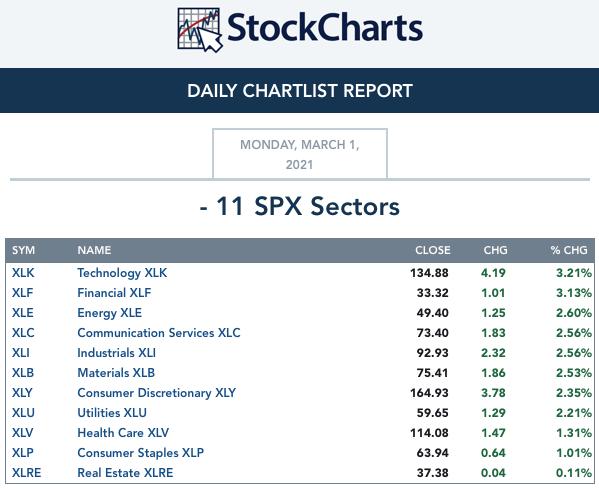Click the StockCharts wordmark text
Image resolution: width=599 pixels, height=489 pixels.
(x=325, y=28)
